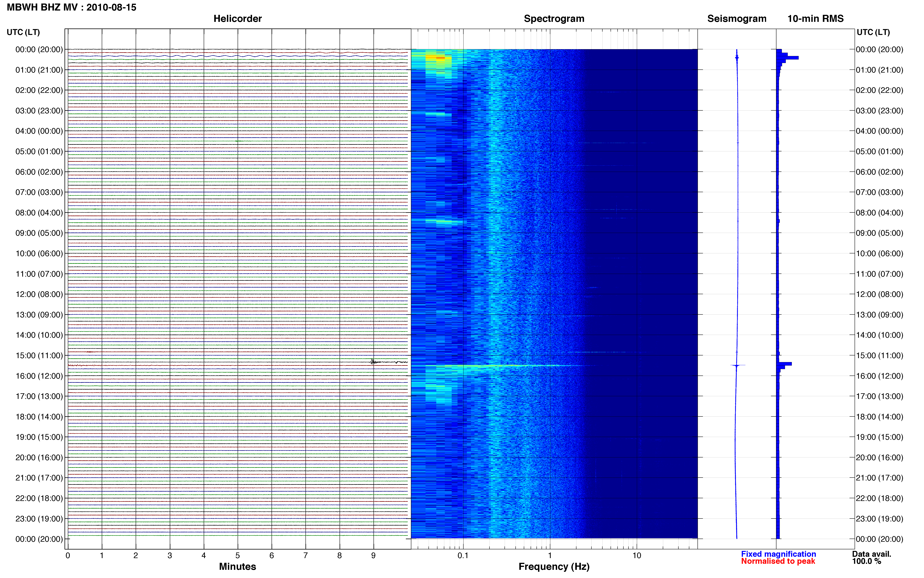Screen dimensions: 924x578
Task: Click minute tick label '3' under Helicorder
Action: point(170,556)
